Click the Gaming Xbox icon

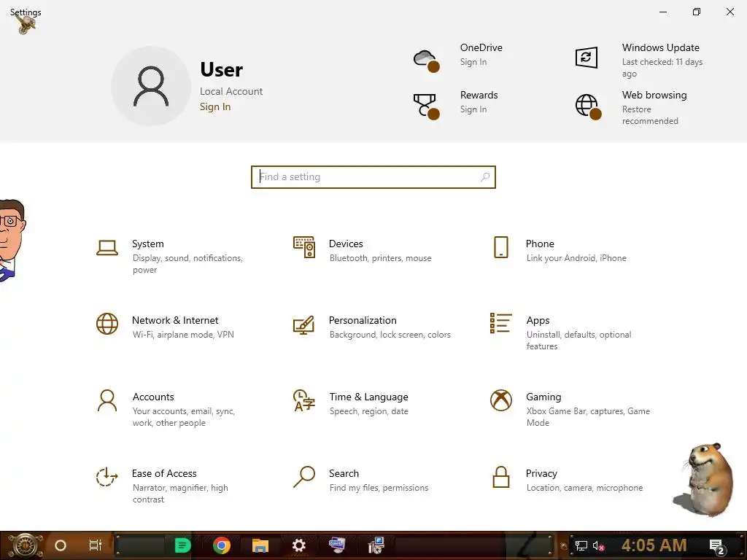point(500,400)
